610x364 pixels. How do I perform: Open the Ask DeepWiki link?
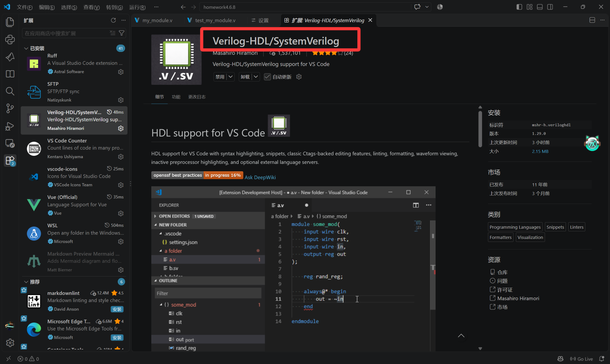(x=260, y=177)
